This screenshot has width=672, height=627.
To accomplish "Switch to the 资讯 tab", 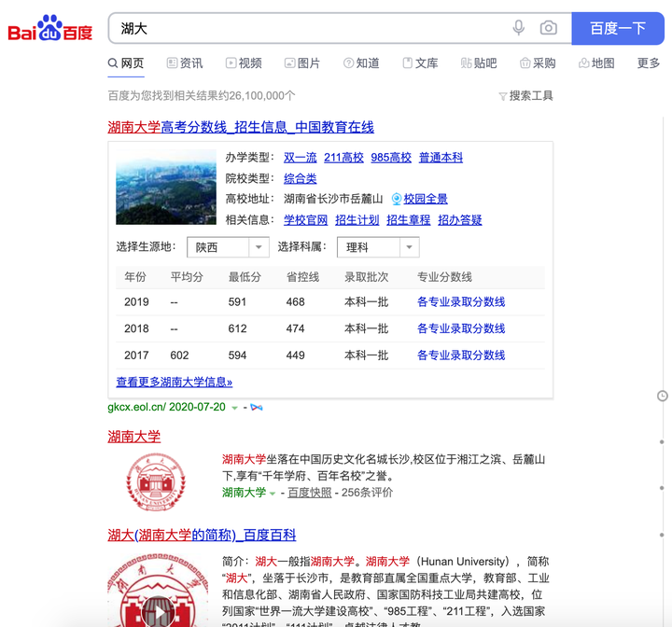I will pos(185,63).
